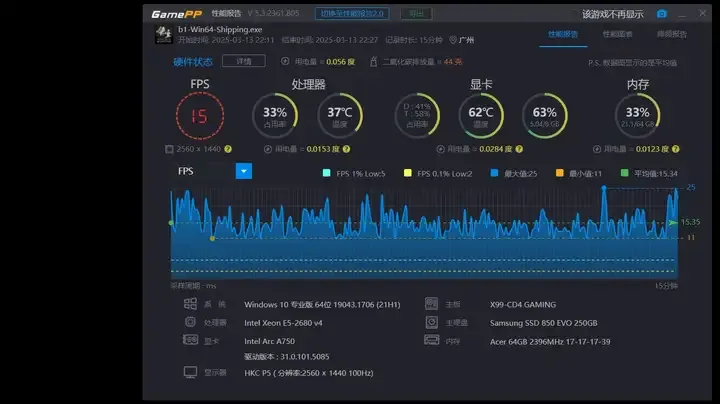Image resolution: width=720 pixels, height=404 pixels.
Task: Click the graphics card icon in specs list
Action: click(190, 340)
